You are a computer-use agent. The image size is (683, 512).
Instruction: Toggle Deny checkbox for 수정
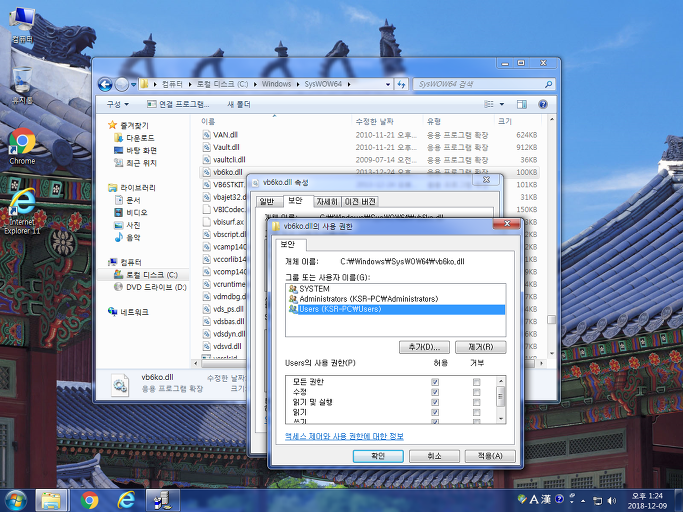[477, 392]
